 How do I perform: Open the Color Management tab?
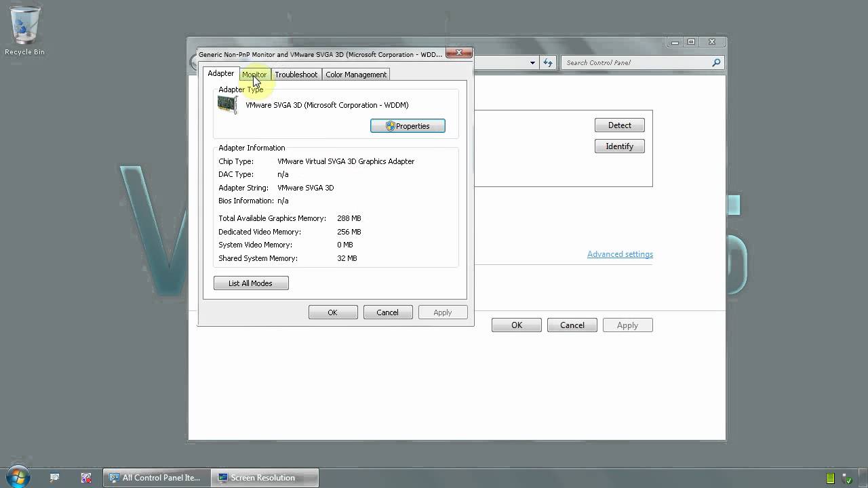[x=356, y=75]
